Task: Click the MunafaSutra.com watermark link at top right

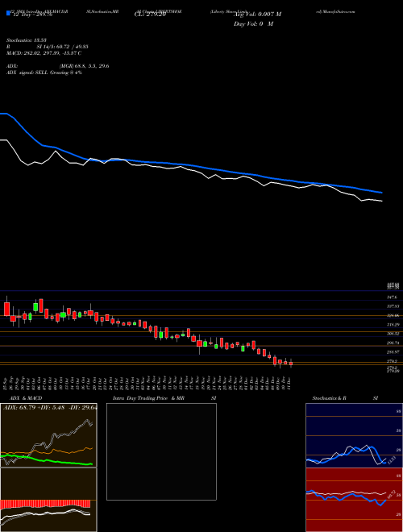Action: coord(336,11)
